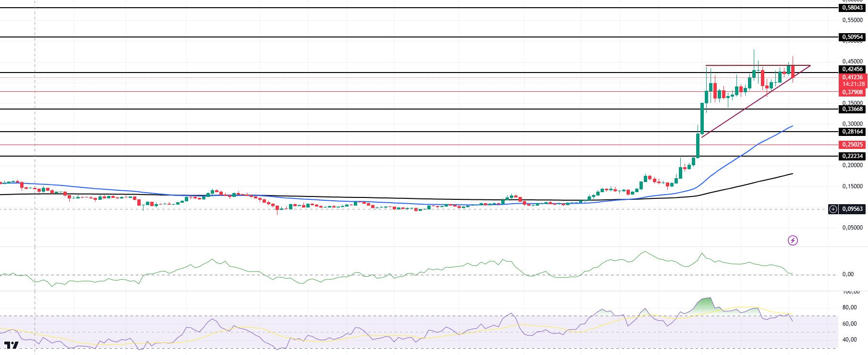The width and height of the screenshot is (868, 355).
Task: Click the 0,30000 axis tick label
Action: (x=852, y=124)
